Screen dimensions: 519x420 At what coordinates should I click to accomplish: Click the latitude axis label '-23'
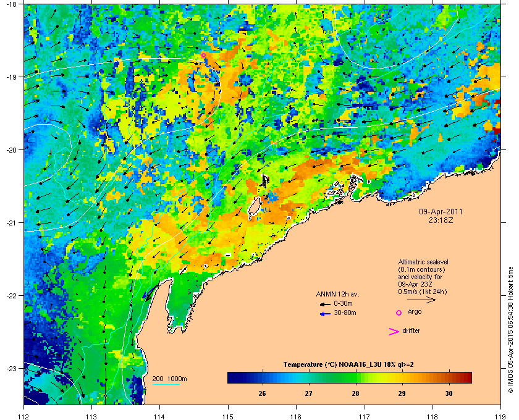[x=11, y=368]
